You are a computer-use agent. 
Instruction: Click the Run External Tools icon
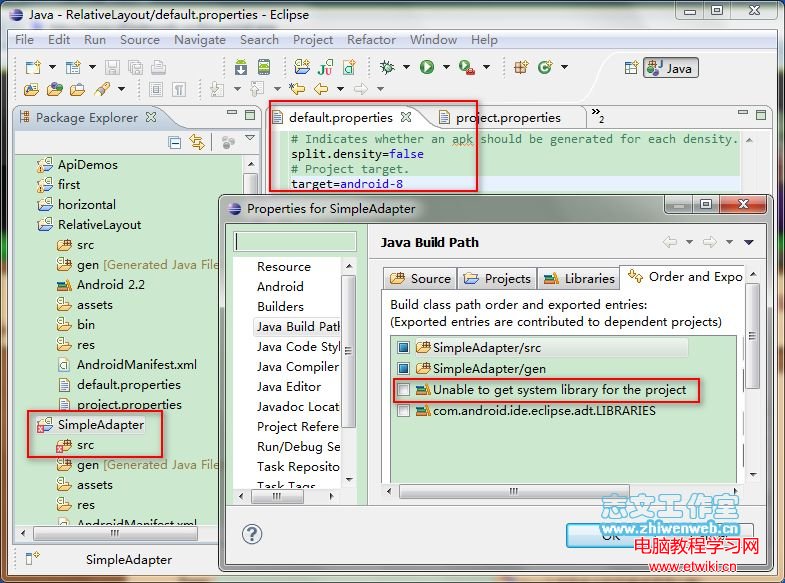coord(467,67)
